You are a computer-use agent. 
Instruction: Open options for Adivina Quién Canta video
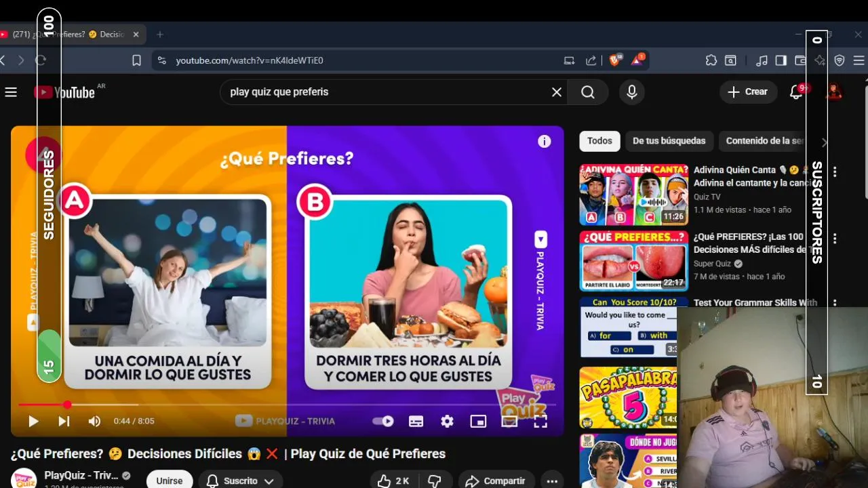click(x=835, y=172)
